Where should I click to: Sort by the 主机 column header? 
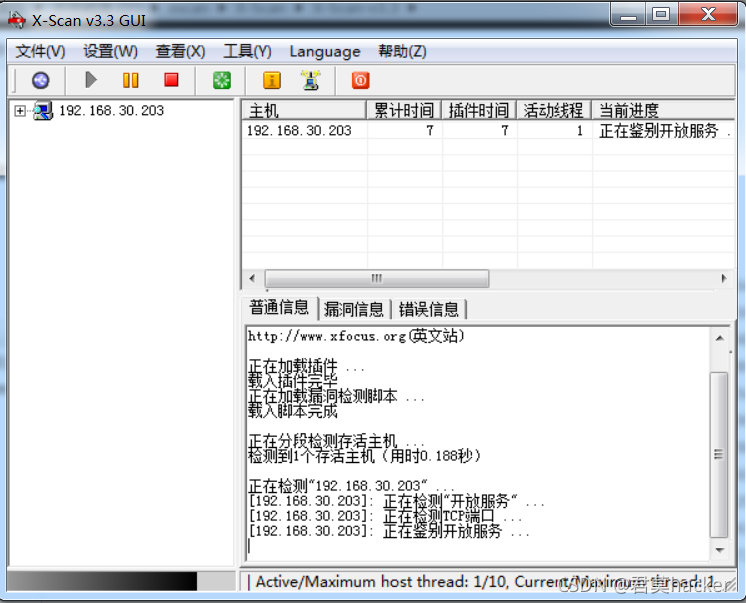click(x=304, y=110)
